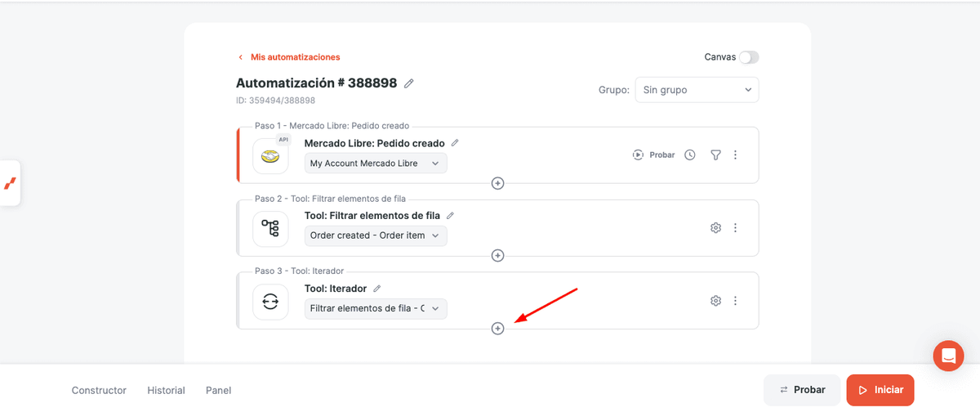Click the Probar play icon in step 1

tap(639, 154)
